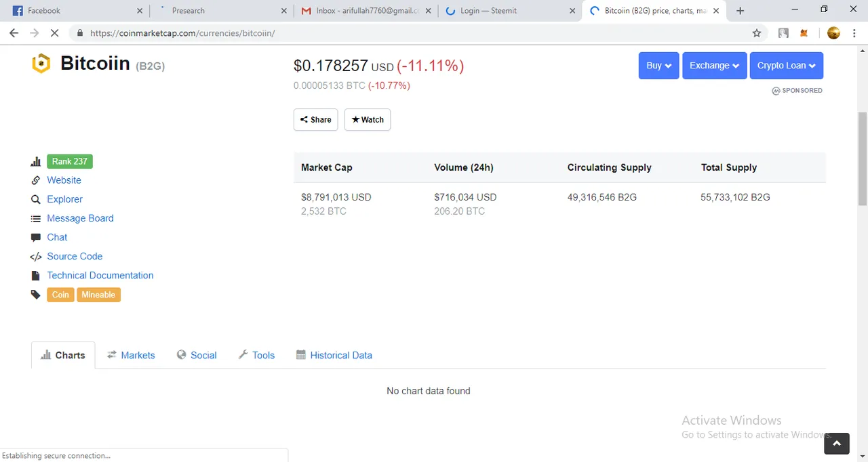Expand the Buy dropdown
868x462 pixels.
pos(658,66)
